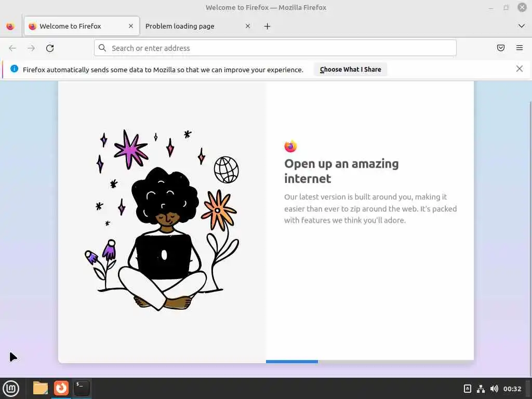This screenshot has height=399, width=532.
Task: Dismiss the data sharing notification bar
Action: (x=519, y=69)
